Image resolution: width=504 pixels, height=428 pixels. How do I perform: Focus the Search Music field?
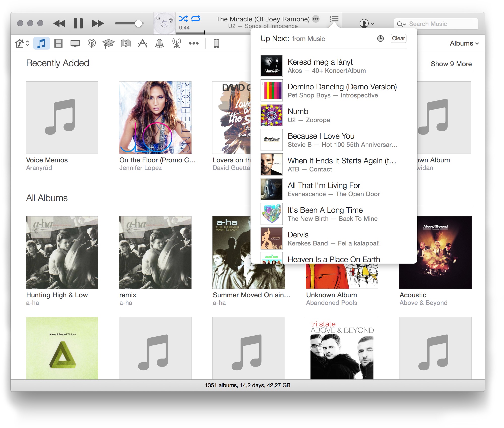point(436,24)
